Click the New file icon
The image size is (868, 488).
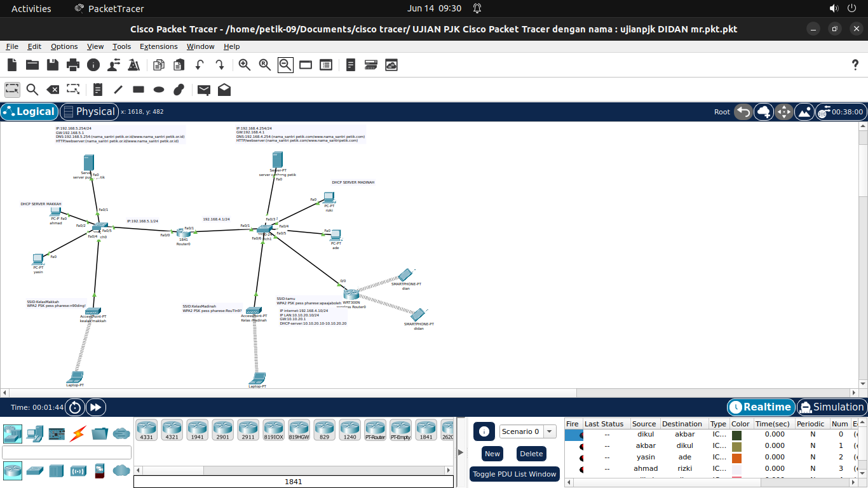12,65
